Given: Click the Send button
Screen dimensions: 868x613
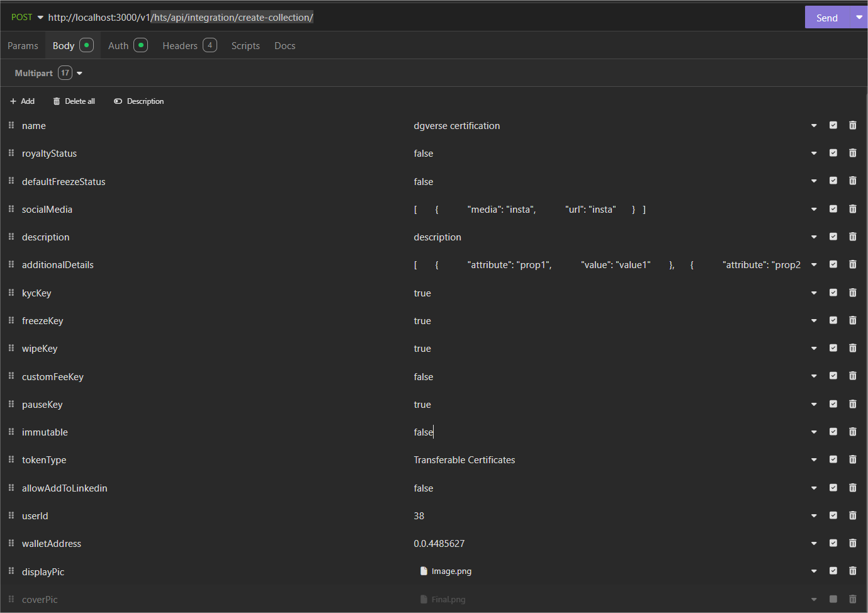Looking at the screenshot, I should click(826, 17).
